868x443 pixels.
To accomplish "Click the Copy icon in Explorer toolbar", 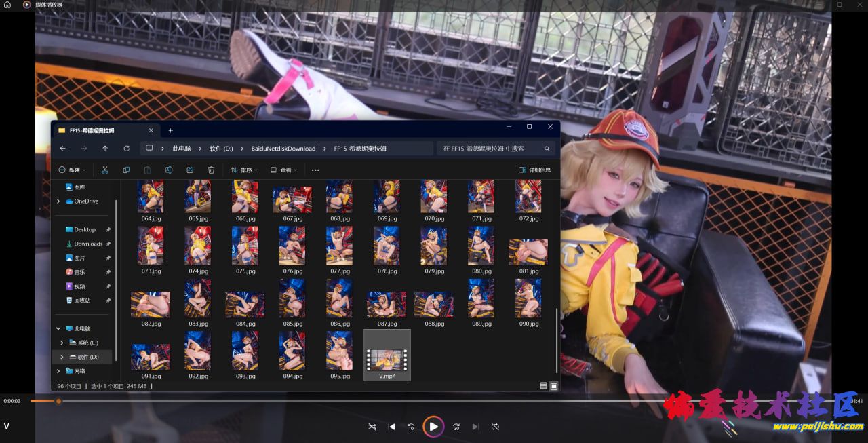I will point(126,170).
